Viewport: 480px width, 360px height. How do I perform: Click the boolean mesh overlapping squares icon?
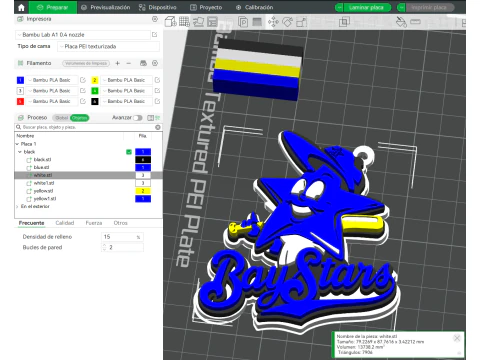click(344, 22)
